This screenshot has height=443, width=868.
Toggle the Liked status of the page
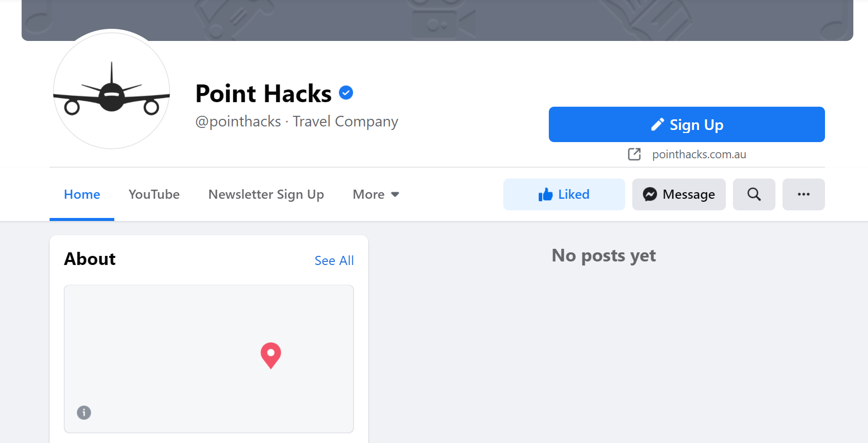click(563, 194)
